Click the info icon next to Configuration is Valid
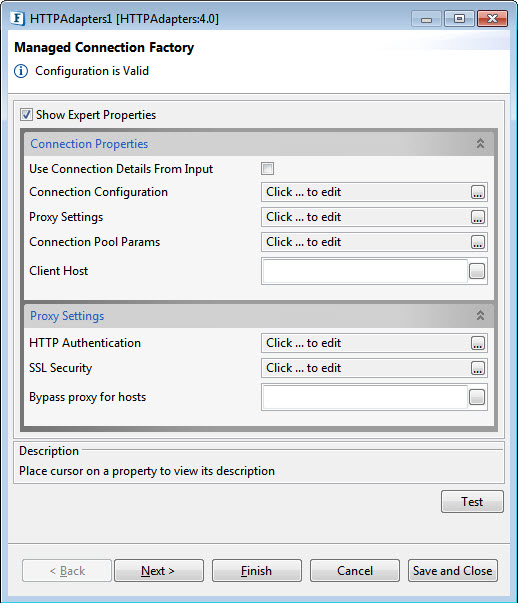Screen dimensions: 518x603 point(21,71)
